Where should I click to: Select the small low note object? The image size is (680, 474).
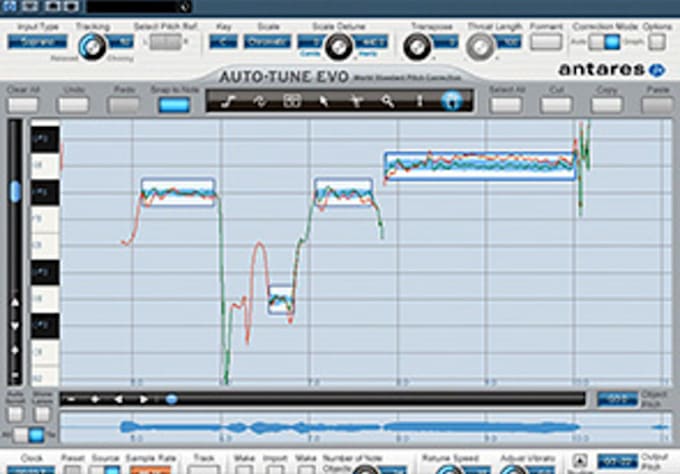click(x=280, y=299)
